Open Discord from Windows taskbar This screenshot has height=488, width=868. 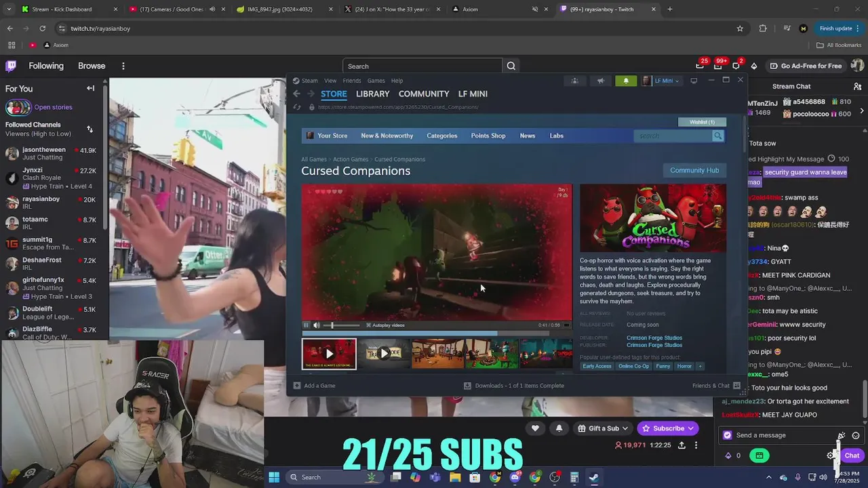(x=515, y=477)
